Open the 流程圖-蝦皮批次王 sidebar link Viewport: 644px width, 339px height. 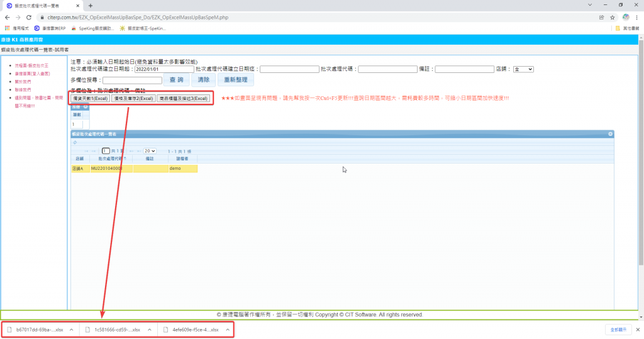(x=31, y=65)
